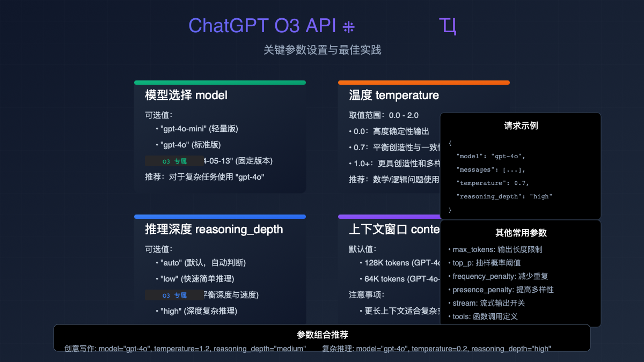Click the "上下文窗口" card heading
Viewport: 644px width, 362px height.
pyautogui.click(x=394, y=230)
